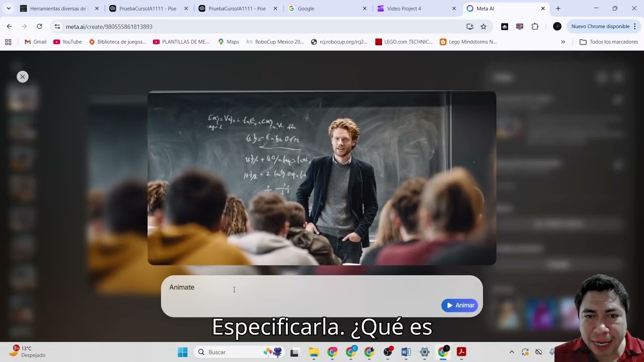Open the apps grid in bookmarks bar

[8, 42]
